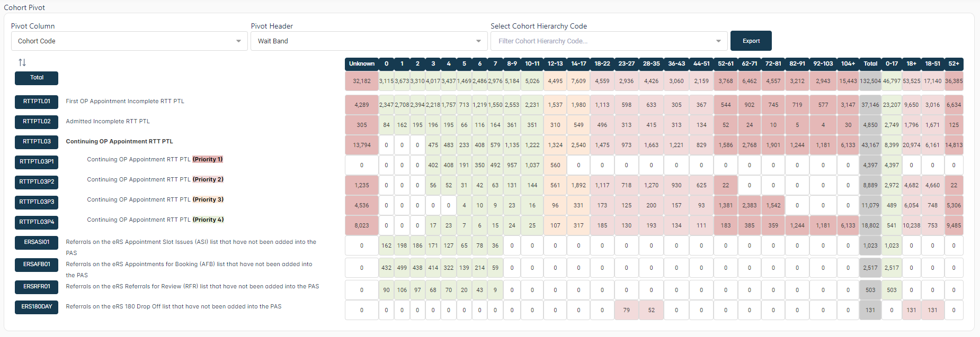980x337 pixels.
Task: Collapse the RTTPTL03 cohort group
Action: [37, 142]
